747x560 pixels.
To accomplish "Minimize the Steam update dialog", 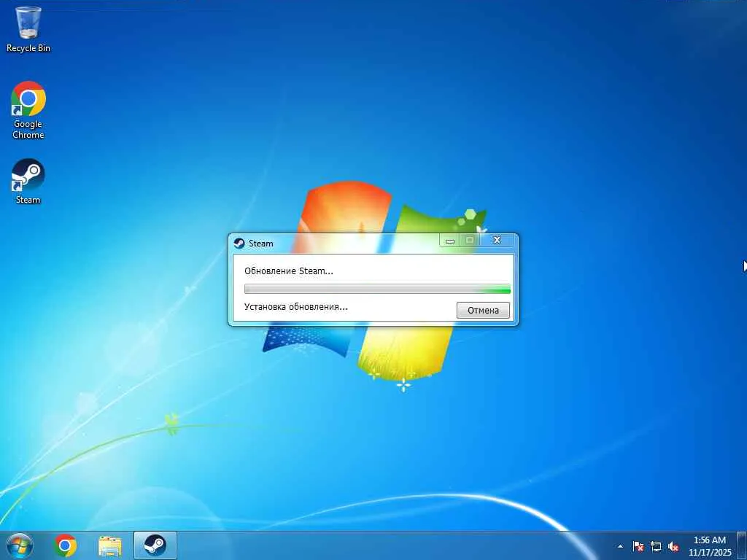I will [449, 241].
